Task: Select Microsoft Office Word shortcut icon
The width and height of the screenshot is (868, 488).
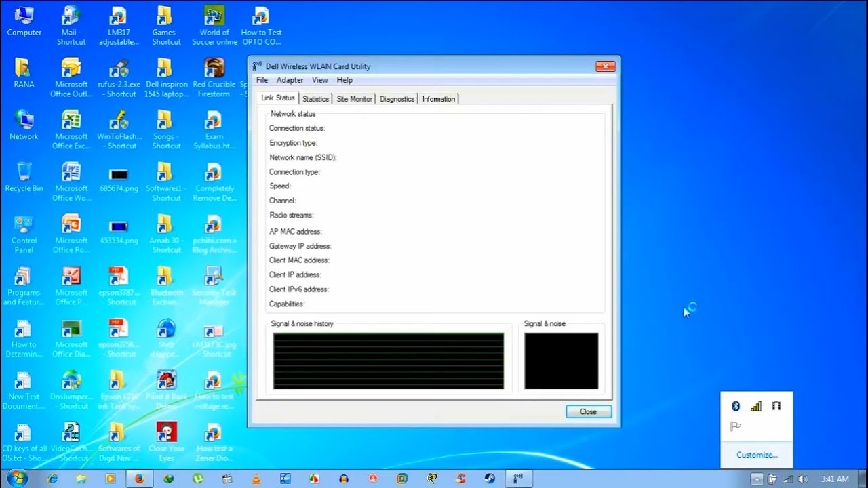Action: pyautogui.click(x=71, y=182)
